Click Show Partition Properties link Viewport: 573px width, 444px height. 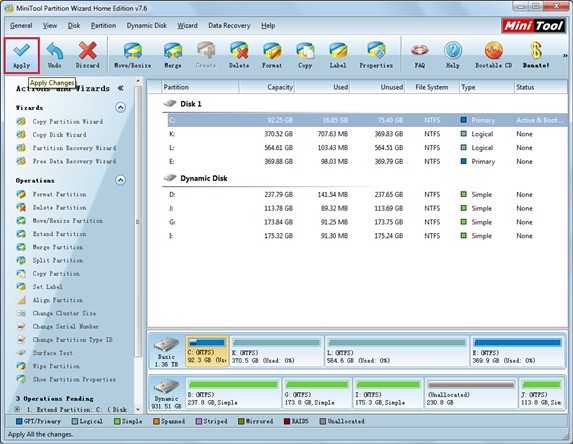pos(74,379)
